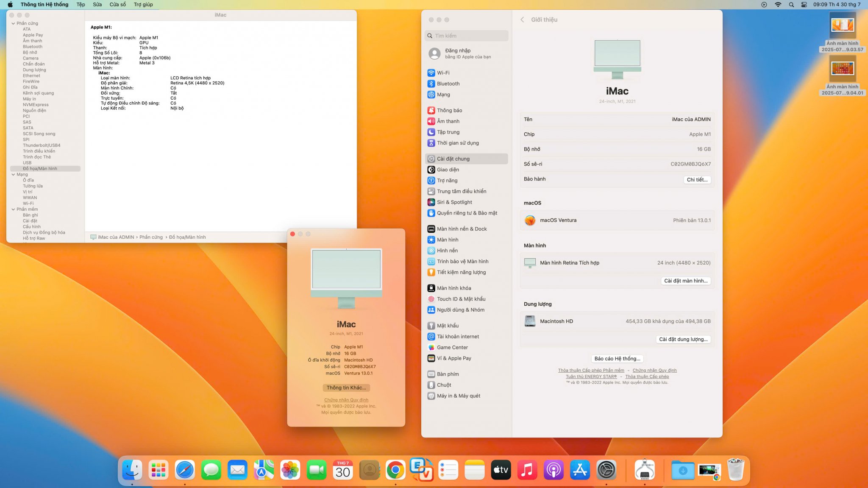This screenshot has height=488, width=868.
Task: Open Podcasts app in the Dock
Action: (554, 470)
